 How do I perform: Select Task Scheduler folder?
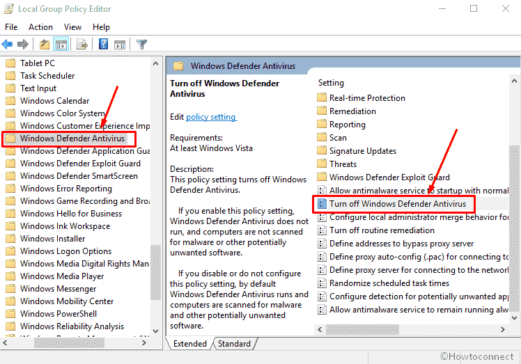point(40,76)
